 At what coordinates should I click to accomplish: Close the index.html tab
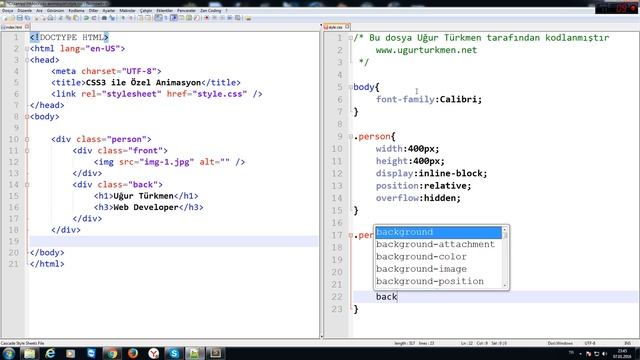coord(27,27)
